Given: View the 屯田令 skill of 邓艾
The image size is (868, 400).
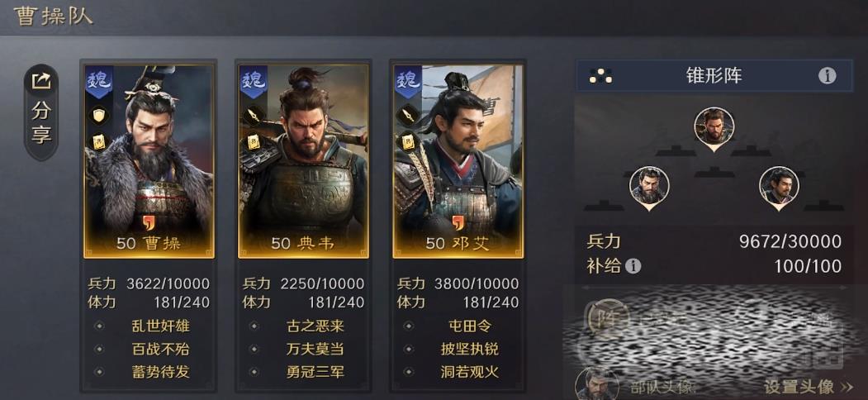Looking at the screenshot, I should [x=469, y=326].
